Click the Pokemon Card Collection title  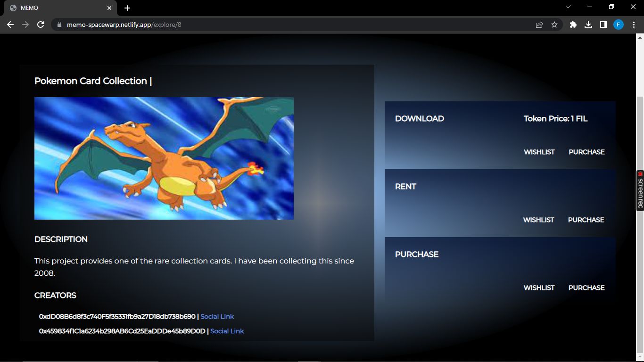[93, 81]
